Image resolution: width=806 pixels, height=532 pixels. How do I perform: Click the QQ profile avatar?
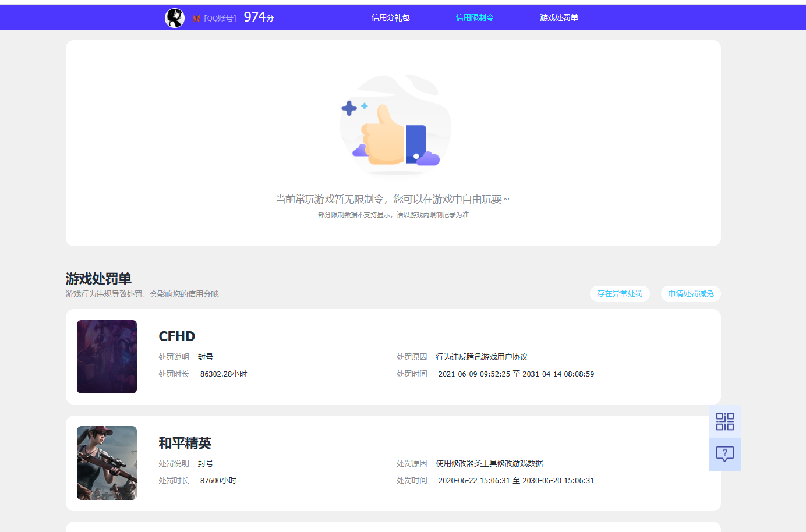tap(174, 17)
